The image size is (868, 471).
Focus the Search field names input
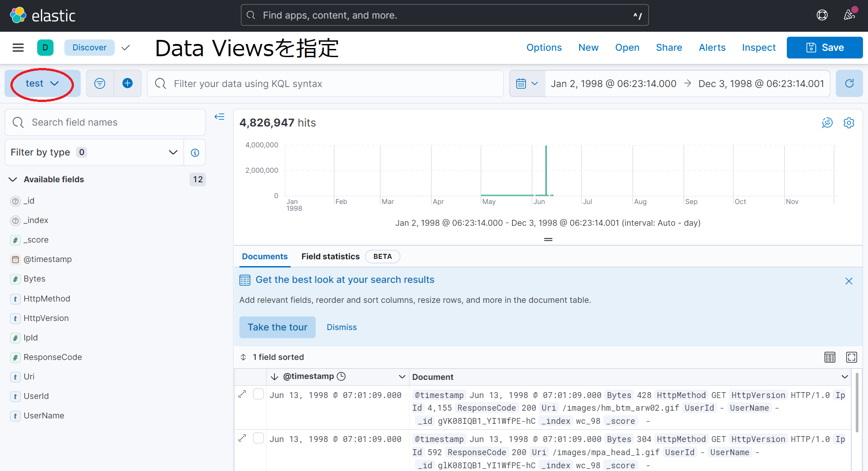click(x=105, y=122)
